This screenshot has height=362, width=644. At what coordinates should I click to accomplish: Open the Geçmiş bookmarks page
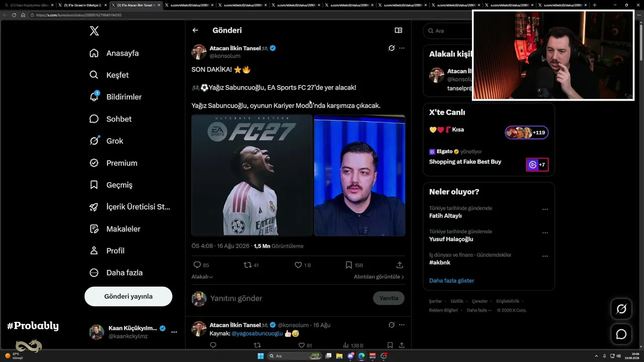(x=111, y=185)
